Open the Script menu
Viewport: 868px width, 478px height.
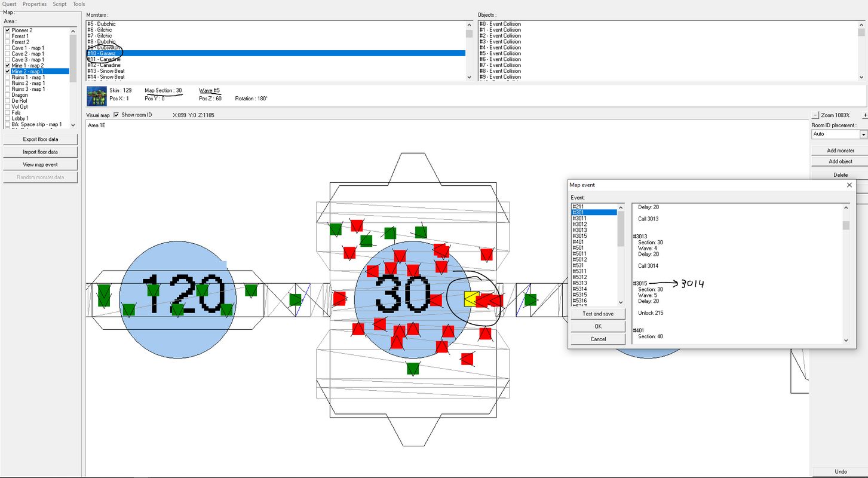[x=60, y=4]
